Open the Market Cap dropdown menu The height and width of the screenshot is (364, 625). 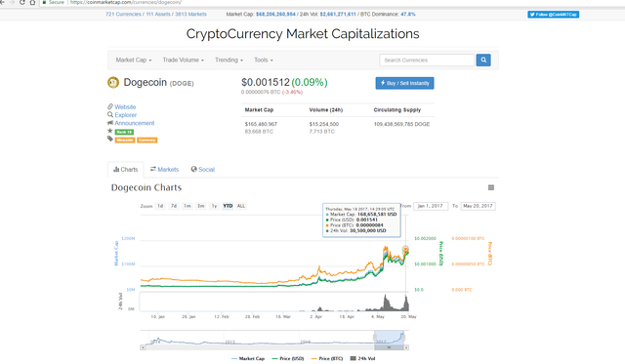coord(134,61)
